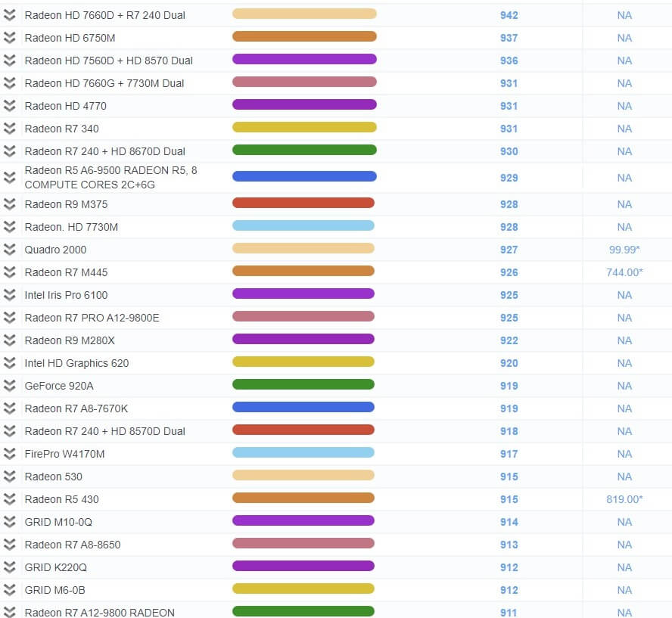This screenshot has height=618, width=672.
Task: Expand the Intel Iris Pro 6100 chevron
Action: pyautogui.click(x=9, y=295)
